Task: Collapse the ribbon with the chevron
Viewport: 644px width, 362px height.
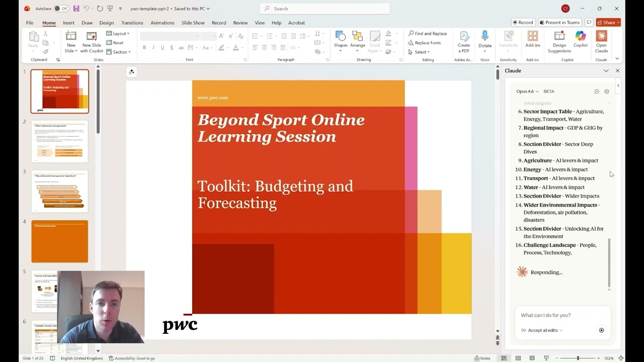Action: pyautogui.click(x=617, y=59)
